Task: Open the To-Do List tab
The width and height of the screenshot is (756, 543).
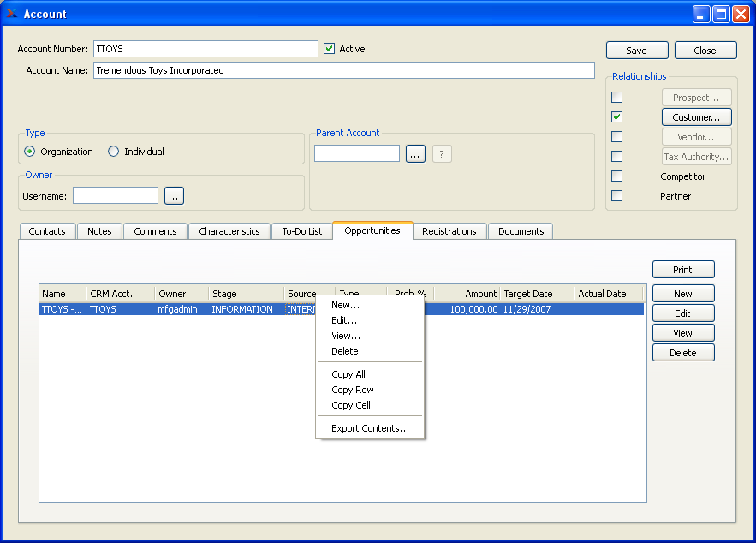Action: tap(301, 231)
